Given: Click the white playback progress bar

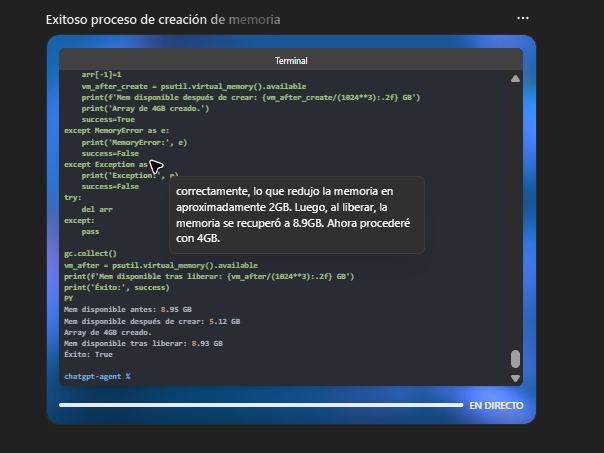Looking at the screenshot, I should point(260,406).
